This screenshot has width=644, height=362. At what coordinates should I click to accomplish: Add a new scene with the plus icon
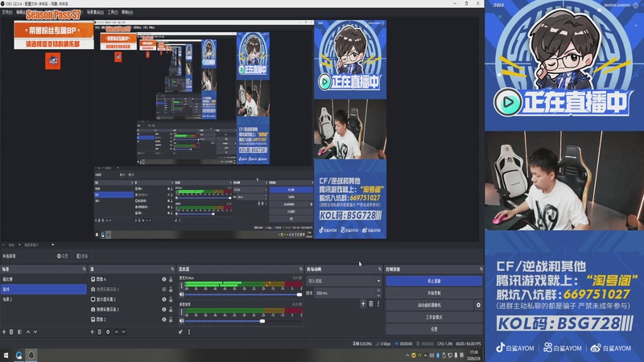[4, 331]
